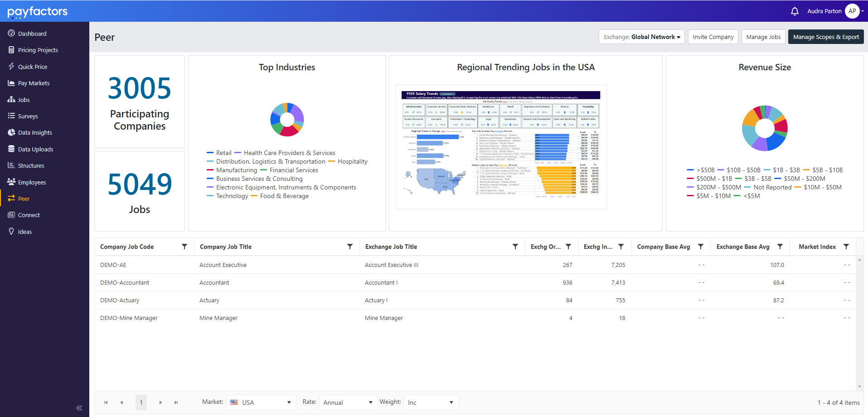
Task: Click Manage Scopes & Export
Action: coord(825,37)
